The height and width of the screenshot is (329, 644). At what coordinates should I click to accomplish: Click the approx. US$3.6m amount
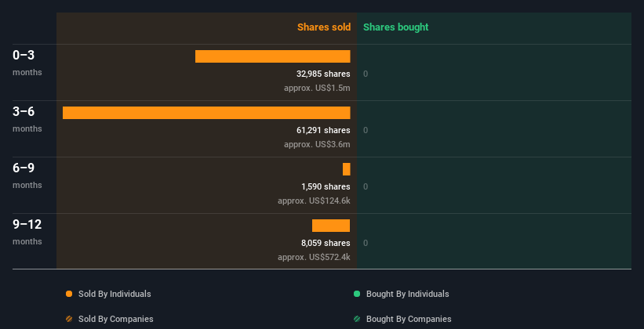pyautogui.click(x=317, y=145)
